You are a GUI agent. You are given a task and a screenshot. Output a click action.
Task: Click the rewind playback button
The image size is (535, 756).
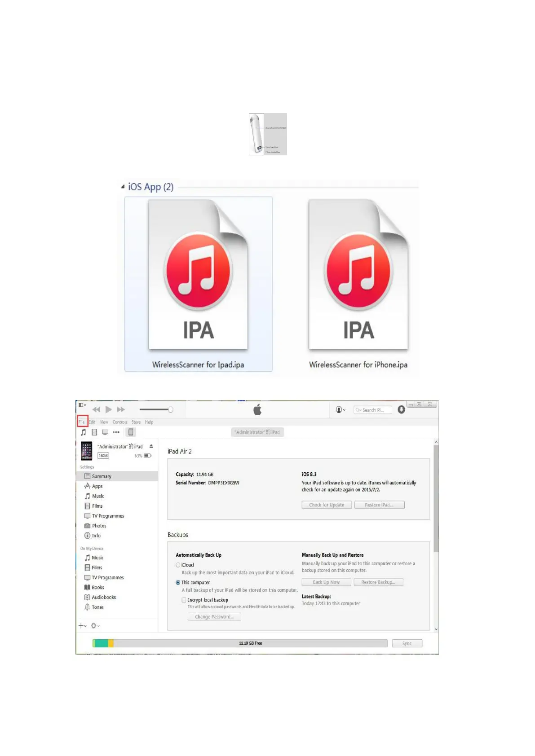coord(96,409)
